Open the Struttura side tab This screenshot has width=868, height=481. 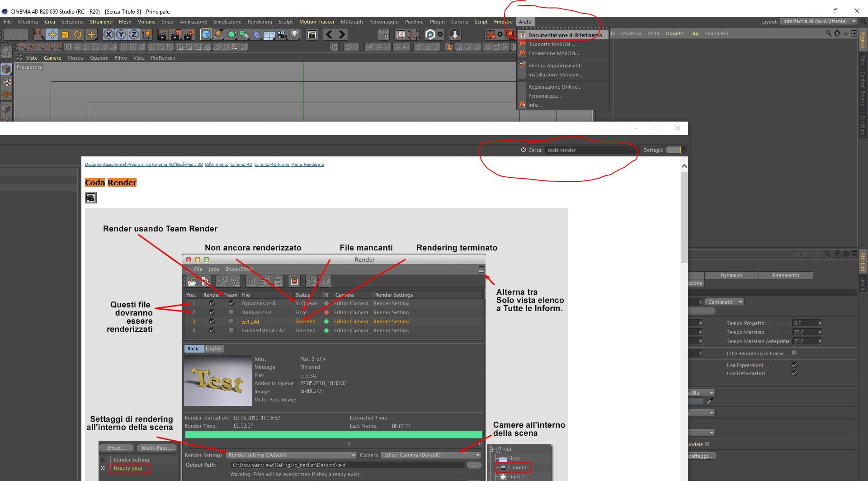point(863,125)
